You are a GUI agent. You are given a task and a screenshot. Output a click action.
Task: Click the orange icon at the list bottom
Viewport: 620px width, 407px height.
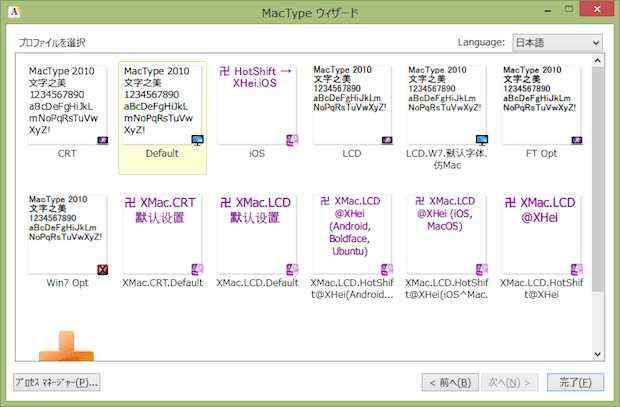[x=66, y=346]
